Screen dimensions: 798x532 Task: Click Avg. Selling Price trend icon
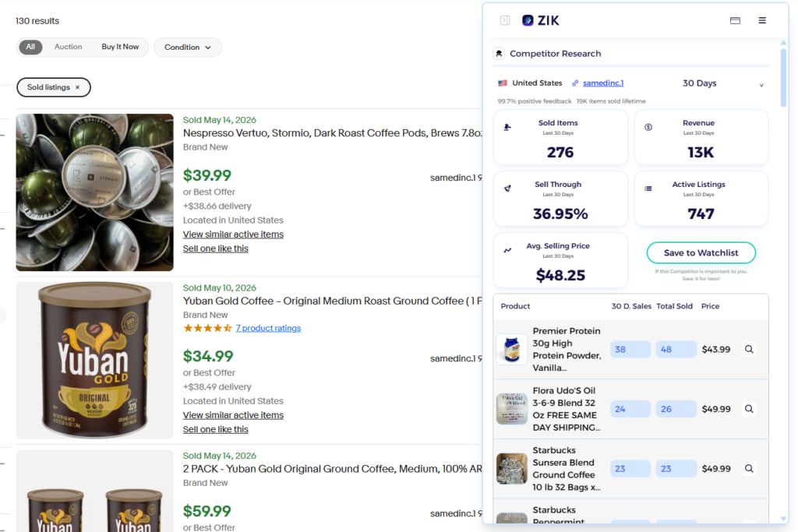tap(507, 250)
